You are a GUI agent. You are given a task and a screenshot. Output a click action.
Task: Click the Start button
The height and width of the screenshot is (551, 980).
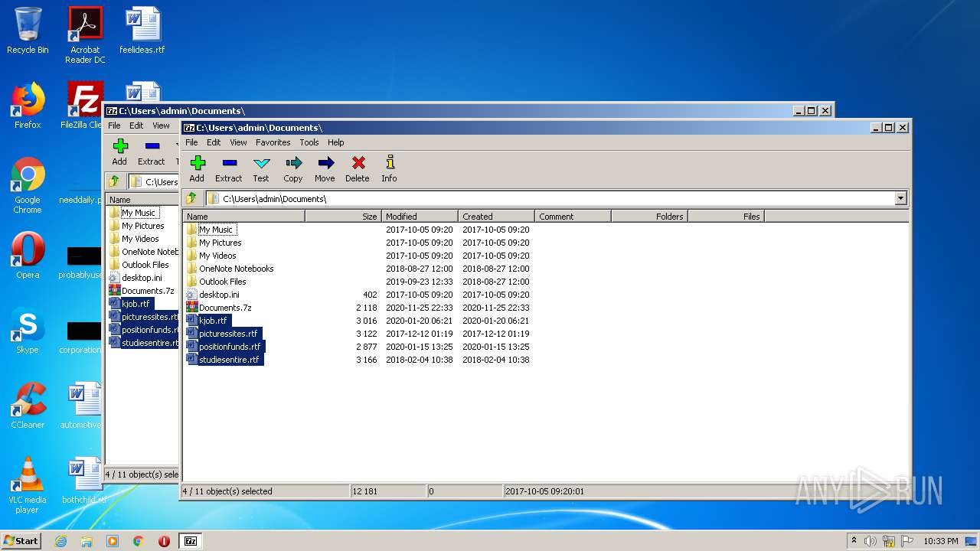point(21,541)
